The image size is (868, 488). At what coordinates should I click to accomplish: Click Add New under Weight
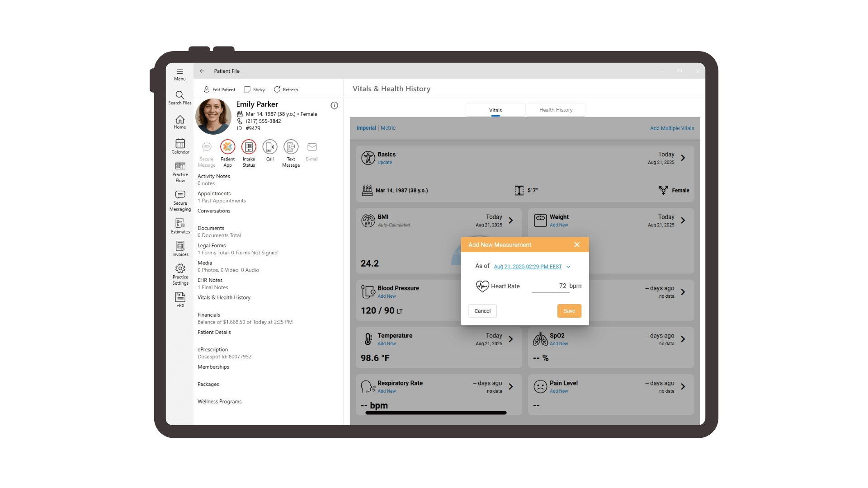(559, 225)
